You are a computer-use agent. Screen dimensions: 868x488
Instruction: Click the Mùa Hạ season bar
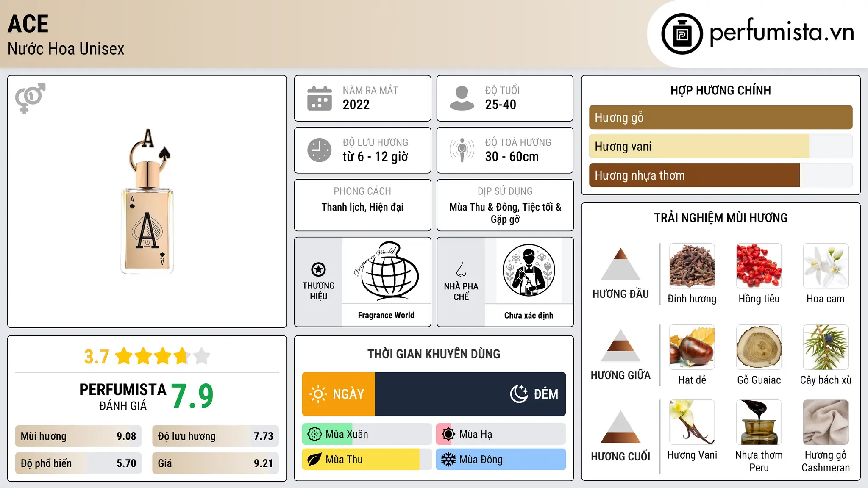pos(501,434)
